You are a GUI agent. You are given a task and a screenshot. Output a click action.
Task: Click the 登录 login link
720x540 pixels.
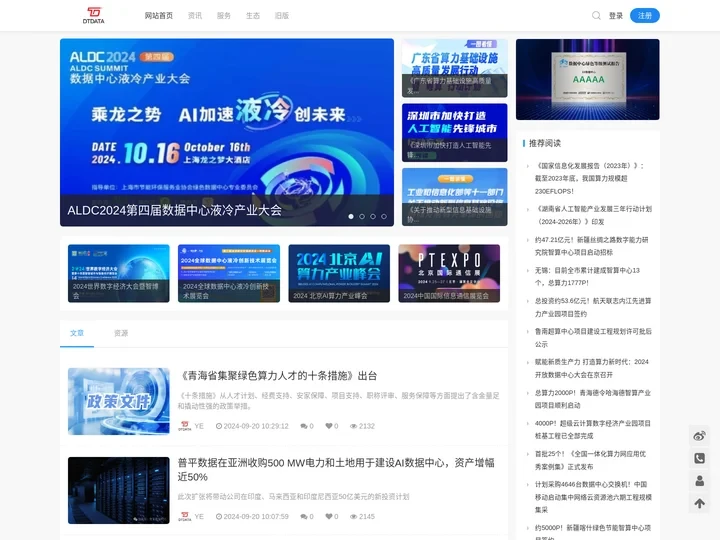click(616, 16)
